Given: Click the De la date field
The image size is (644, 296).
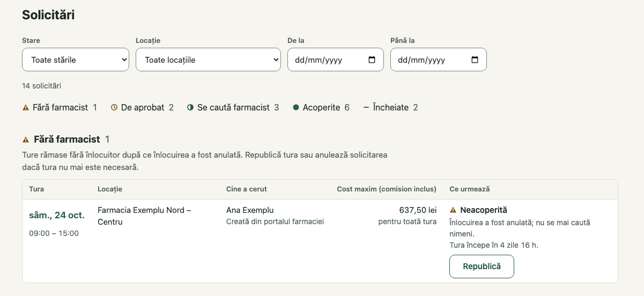Looking at the screenshot, I should 336,60.
